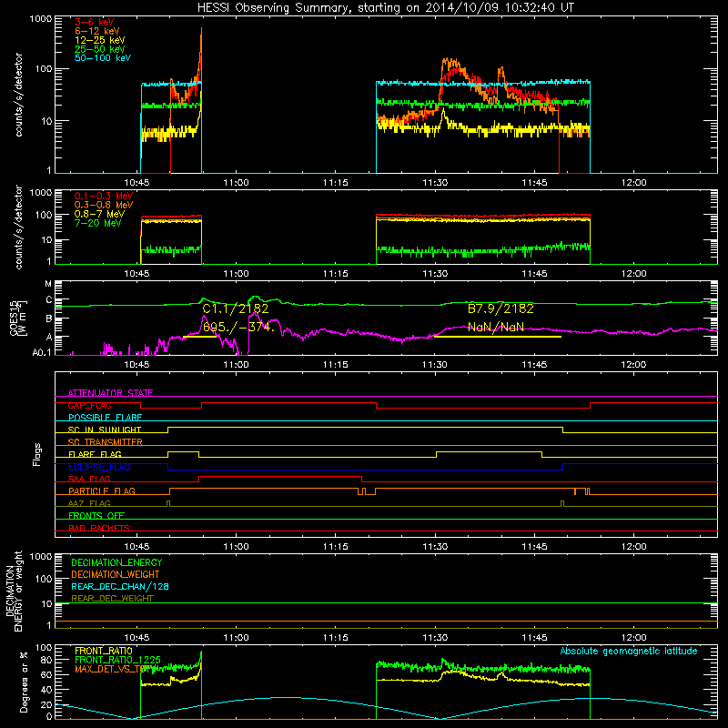Image resolution: width=728 pixels, height=728 pixels.
Task: Click the 10:45 tick label under the GOES panel
Action: [136, 365]
